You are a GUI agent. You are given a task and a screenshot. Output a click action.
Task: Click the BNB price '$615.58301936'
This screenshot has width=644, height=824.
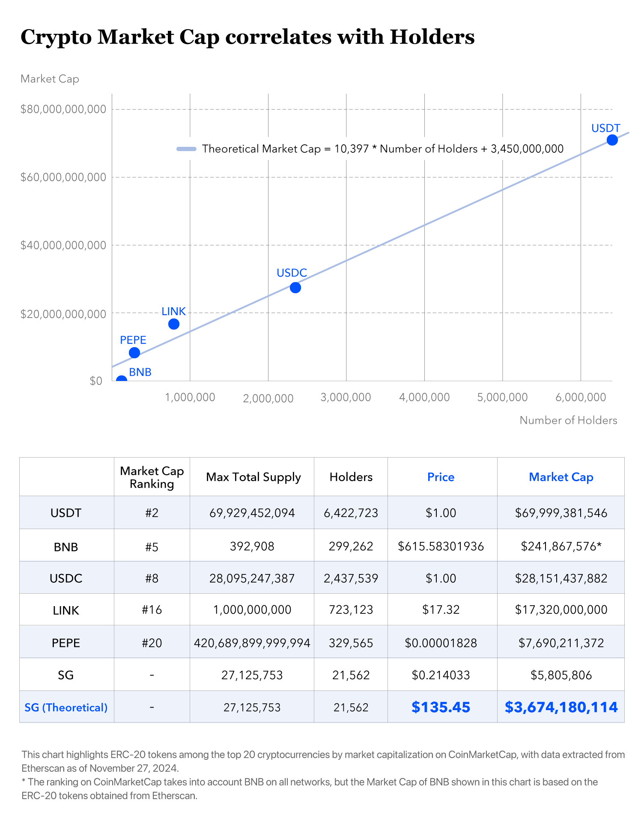click(x=441, y=547)
